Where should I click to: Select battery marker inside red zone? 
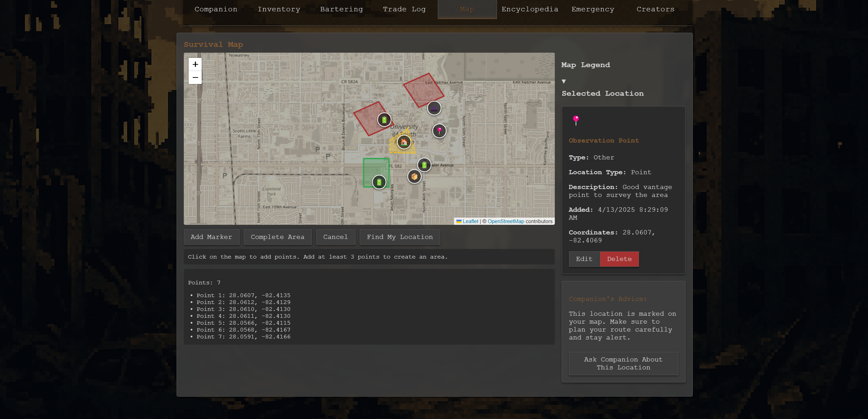(384, 120)
